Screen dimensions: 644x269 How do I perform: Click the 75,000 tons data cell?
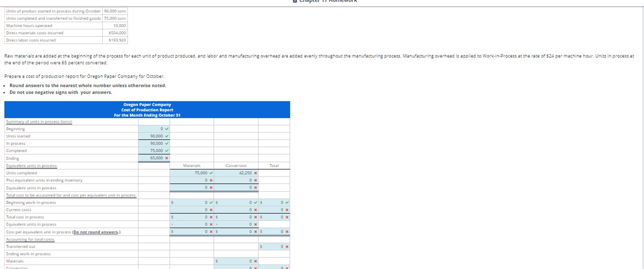coord(115,18)
